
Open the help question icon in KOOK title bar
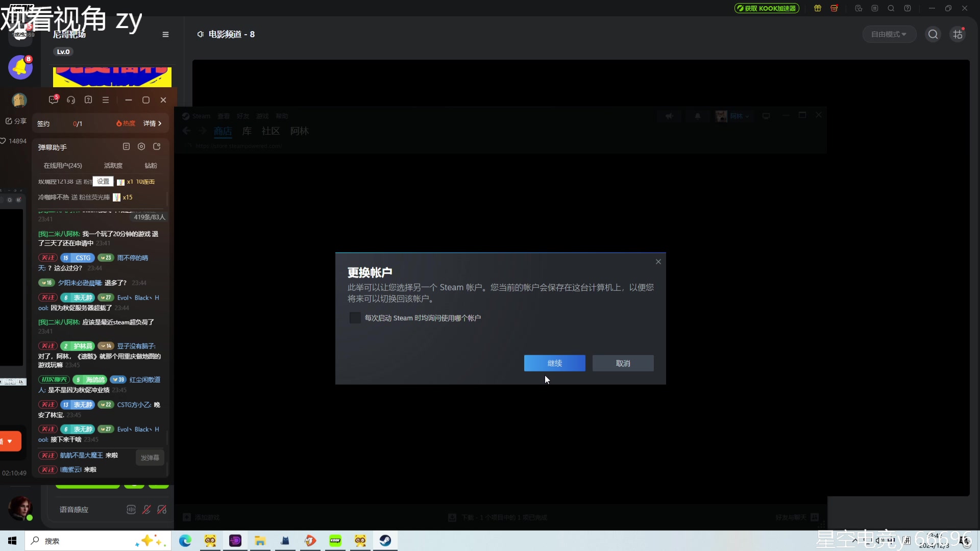pyautogui.click(x=908, y=8)
